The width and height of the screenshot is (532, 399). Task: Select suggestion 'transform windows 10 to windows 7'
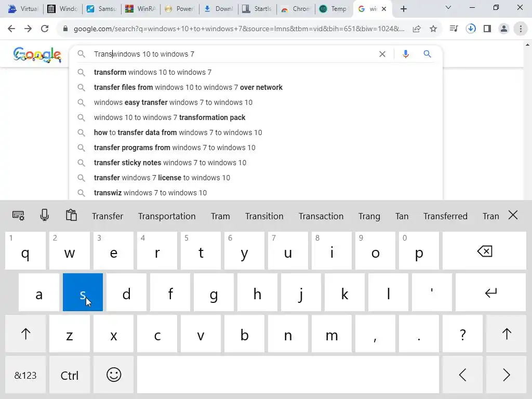coord(256,72)
